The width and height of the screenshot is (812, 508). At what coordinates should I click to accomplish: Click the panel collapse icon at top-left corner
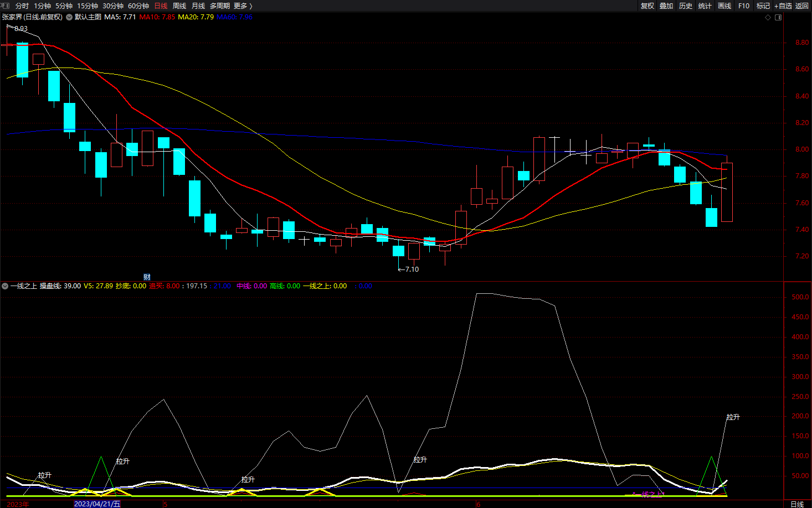[6, 6]
